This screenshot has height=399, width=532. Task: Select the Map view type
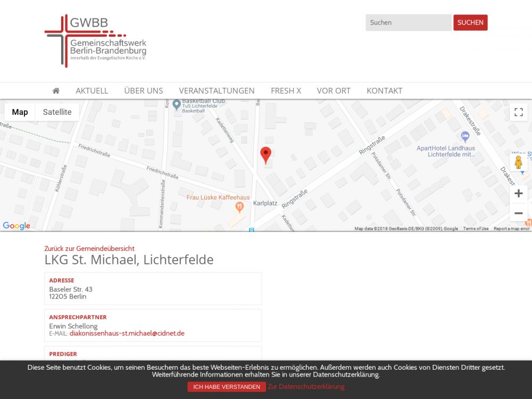tap(20, 112)
